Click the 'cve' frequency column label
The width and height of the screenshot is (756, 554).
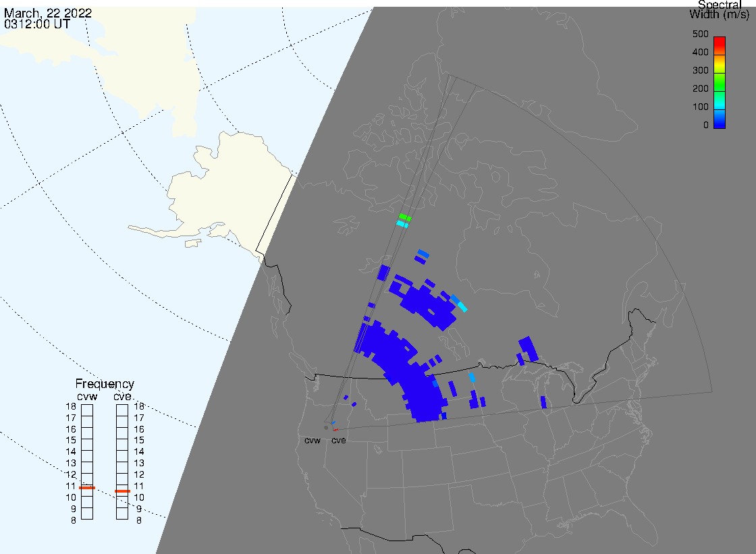tap(122, 396)
